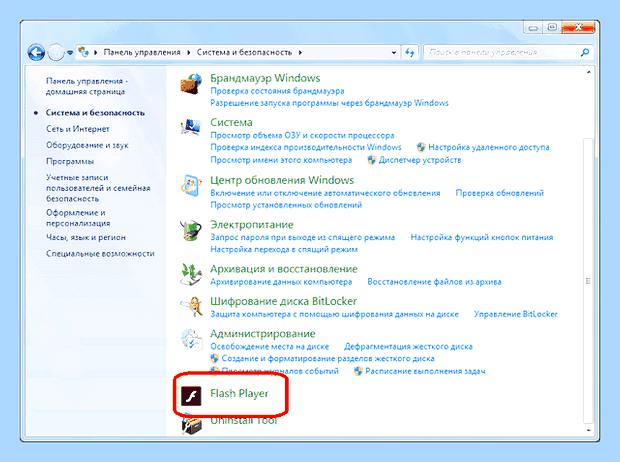Open Включение или отключение автоматического обновления
Viewport: 620px width, 462px height.
pos(325,193)
